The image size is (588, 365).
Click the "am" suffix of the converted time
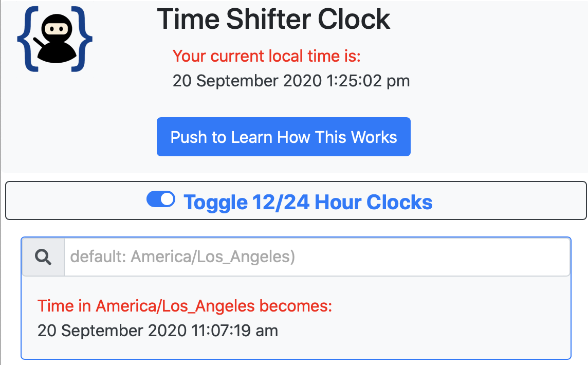point(268,331)
